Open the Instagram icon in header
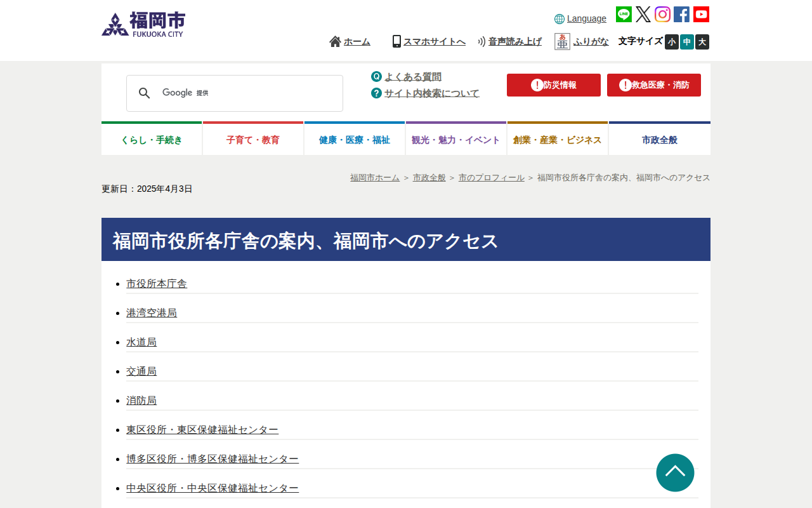812x508 pixels. [x=662, y=14]
